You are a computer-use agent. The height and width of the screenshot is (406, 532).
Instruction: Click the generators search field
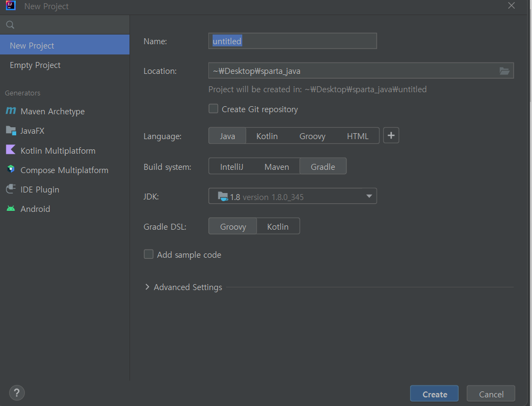coord(64,25)
